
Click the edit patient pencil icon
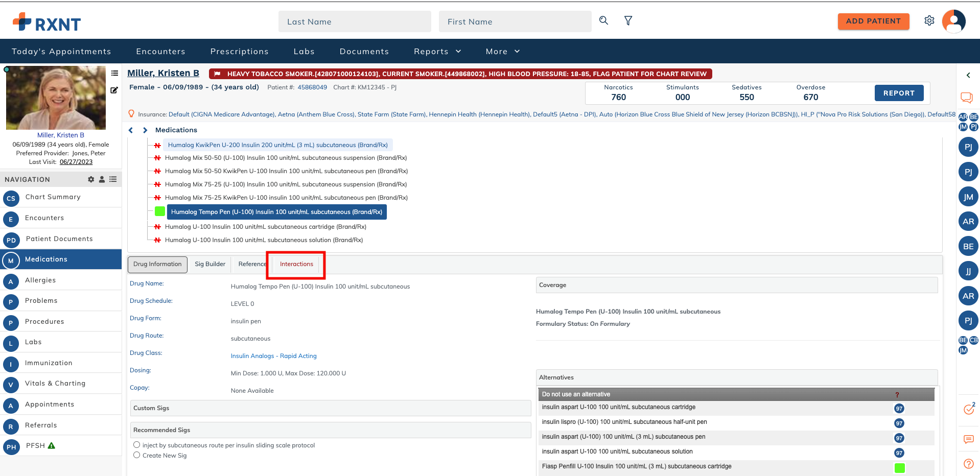tap(114, 90)
